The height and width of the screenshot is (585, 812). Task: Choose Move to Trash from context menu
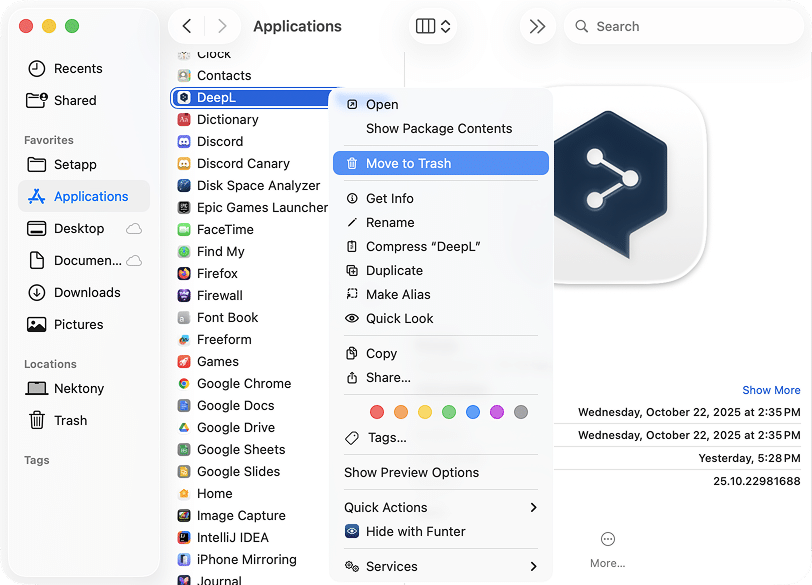(441, 162)
